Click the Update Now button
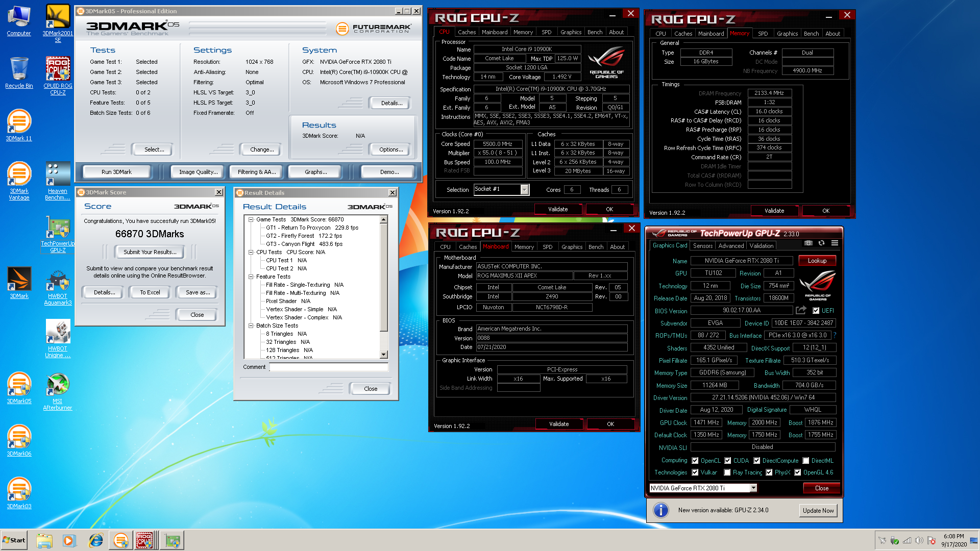Screen dimensions: 980x551 (x=818, y=511)
